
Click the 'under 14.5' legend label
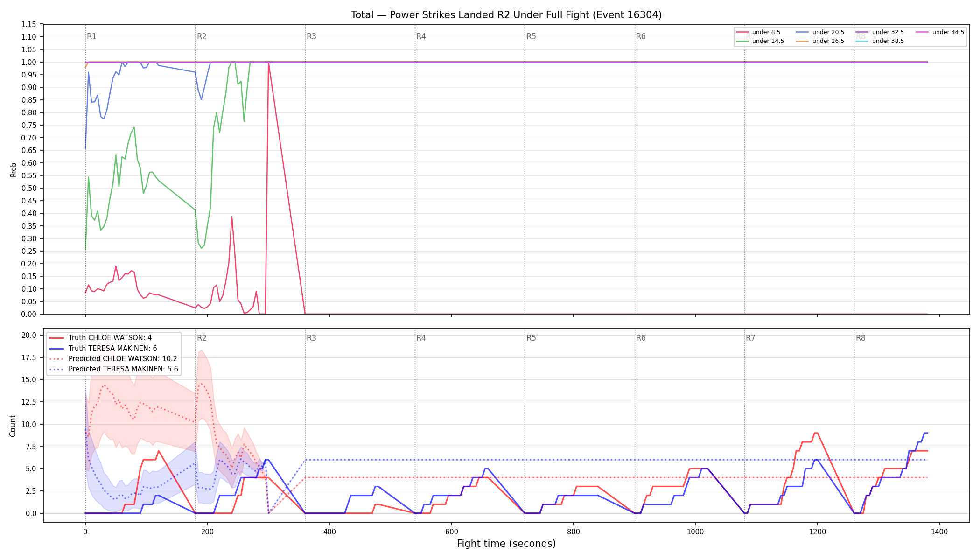pos(768,41)
